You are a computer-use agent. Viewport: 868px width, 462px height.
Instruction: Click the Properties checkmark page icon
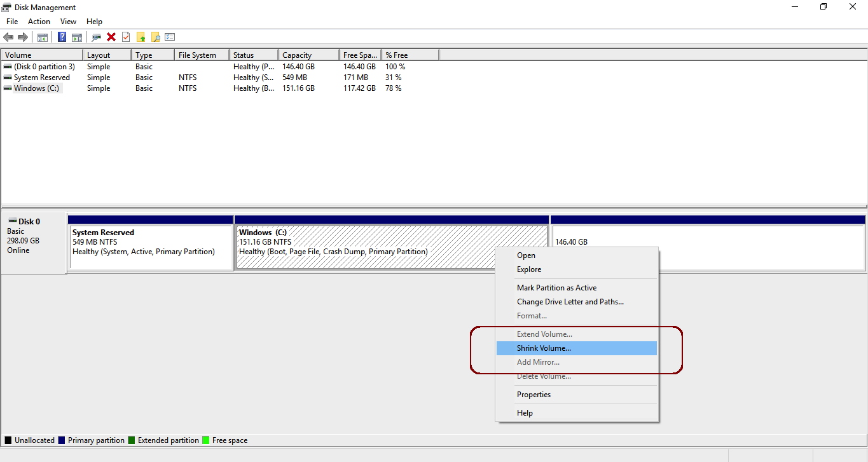(x=126, y=37)
